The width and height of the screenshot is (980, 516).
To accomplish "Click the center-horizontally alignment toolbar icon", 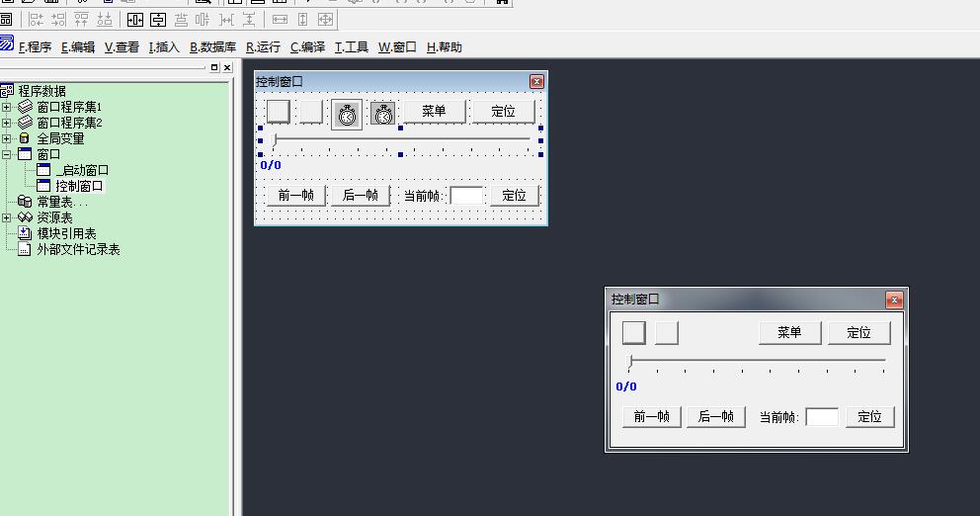I will tap(135, 20).
